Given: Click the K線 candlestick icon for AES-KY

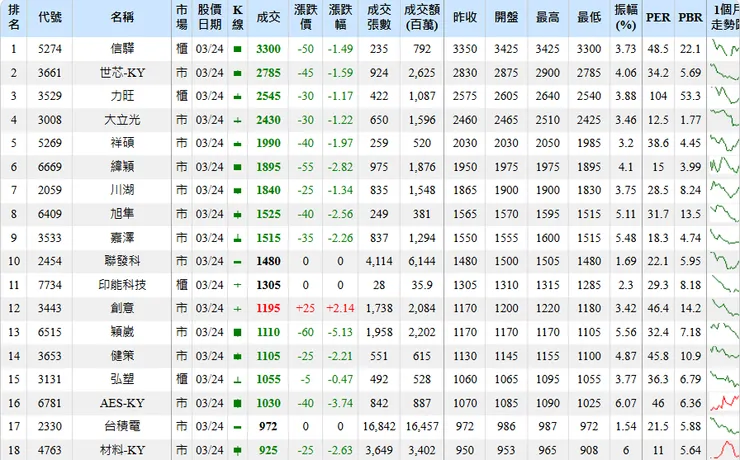Looking at the screenshot, I should pyautogui.click(x=237, y=403).
